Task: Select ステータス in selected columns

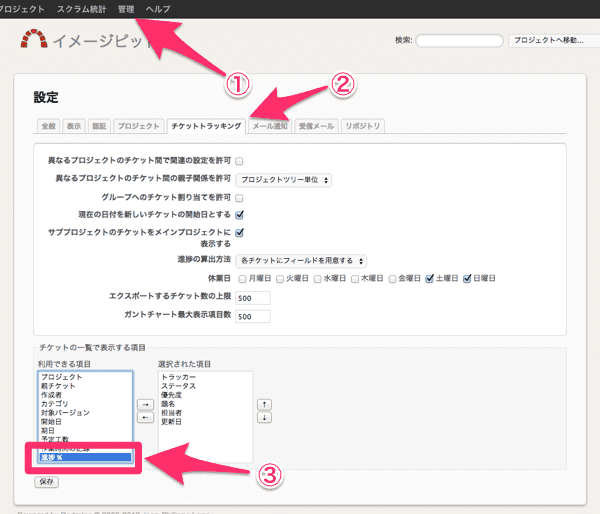Action: pyautogui.click(x=205, y=386)
